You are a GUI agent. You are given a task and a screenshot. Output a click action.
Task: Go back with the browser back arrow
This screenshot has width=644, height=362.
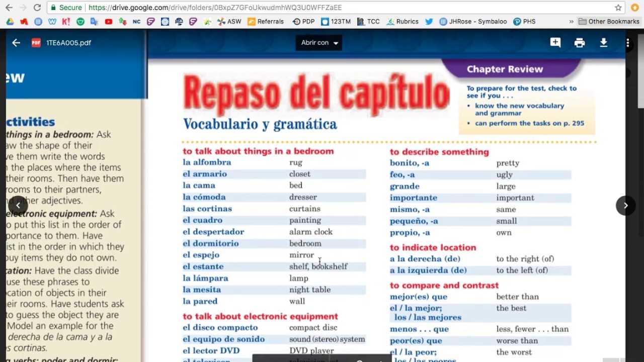tap(9, 8)
